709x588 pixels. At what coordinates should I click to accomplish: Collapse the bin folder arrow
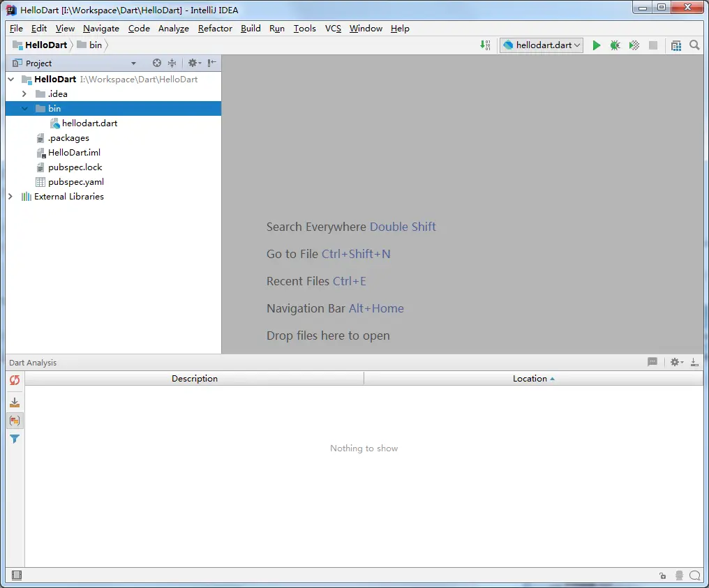[24, 109]
